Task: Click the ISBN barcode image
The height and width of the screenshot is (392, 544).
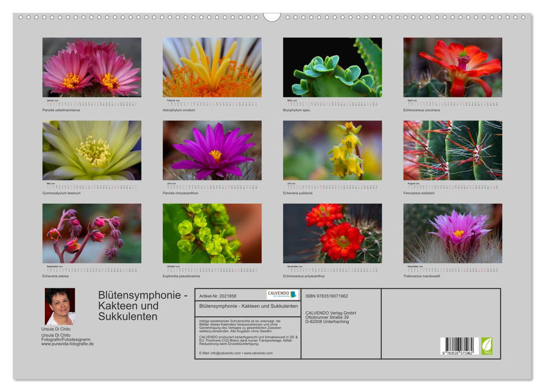Action: [x=459, y=346]
